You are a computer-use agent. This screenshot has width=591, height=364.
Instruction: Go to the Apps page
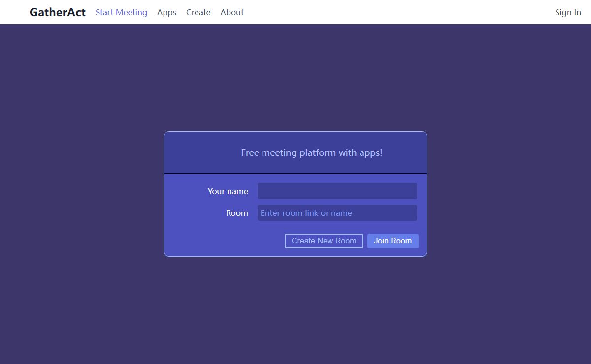[166, 12]
